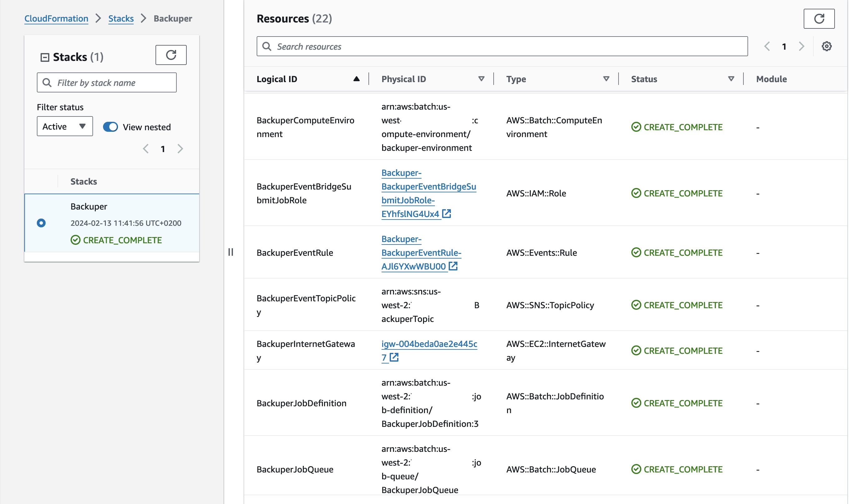Click the AWS::Events::Rule type cell

(541, 253)
